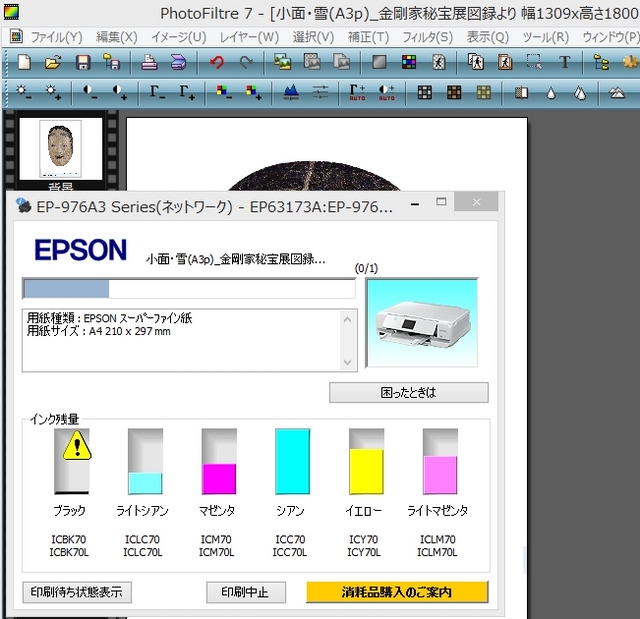Click the Image size icon
Screen dimensions: 640x619
tap(476, 62)
